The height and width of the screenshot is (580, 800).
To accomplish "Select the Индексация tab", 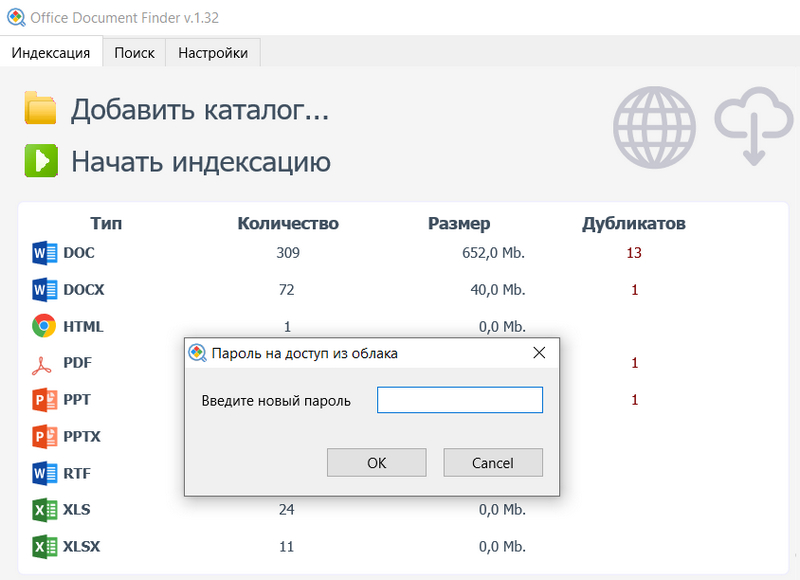I will tap(51, 53).
